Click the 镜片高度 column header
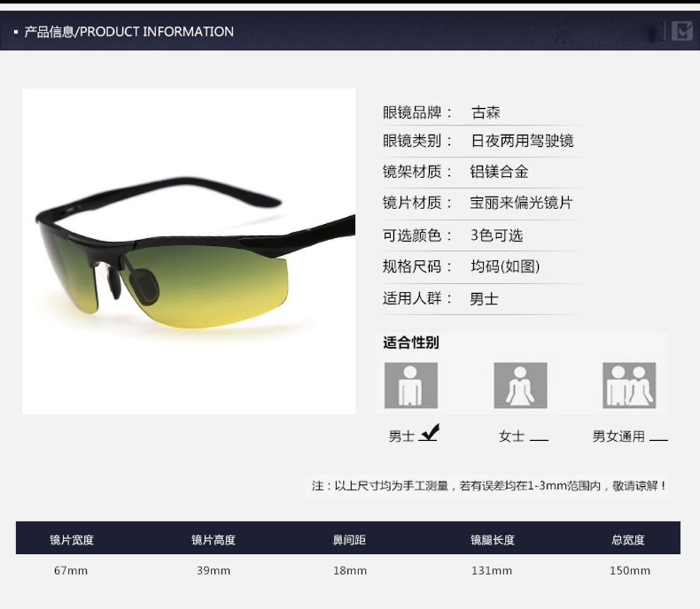Viewport: 700px width, 609px height. [x=214, y=540]
